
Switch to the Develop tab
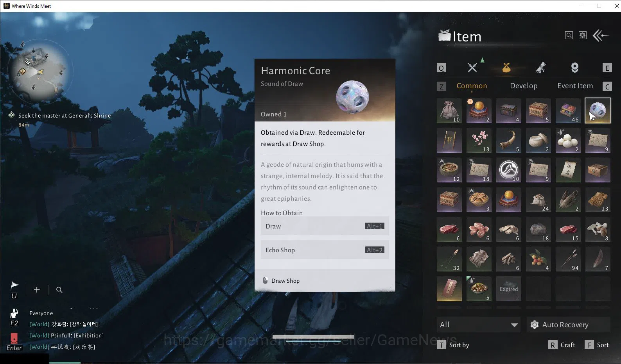(524, 86)
